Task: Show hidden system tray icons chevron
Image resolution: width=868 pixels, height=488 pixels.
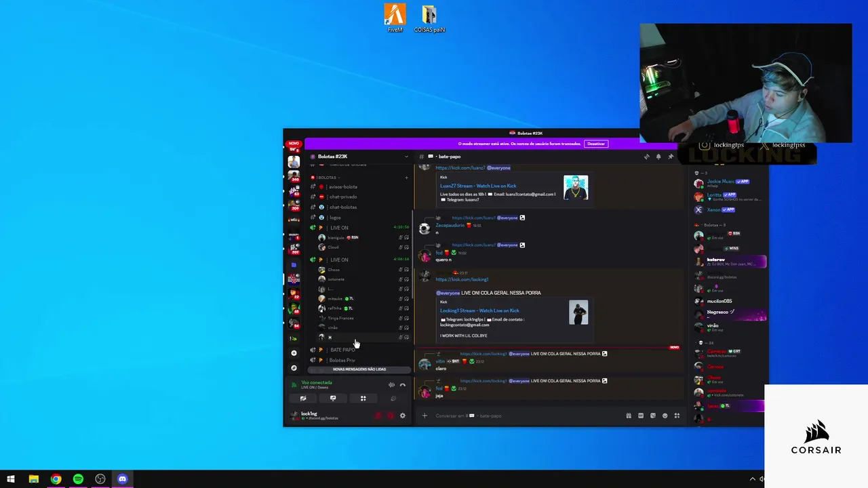Action: [752, 479]
